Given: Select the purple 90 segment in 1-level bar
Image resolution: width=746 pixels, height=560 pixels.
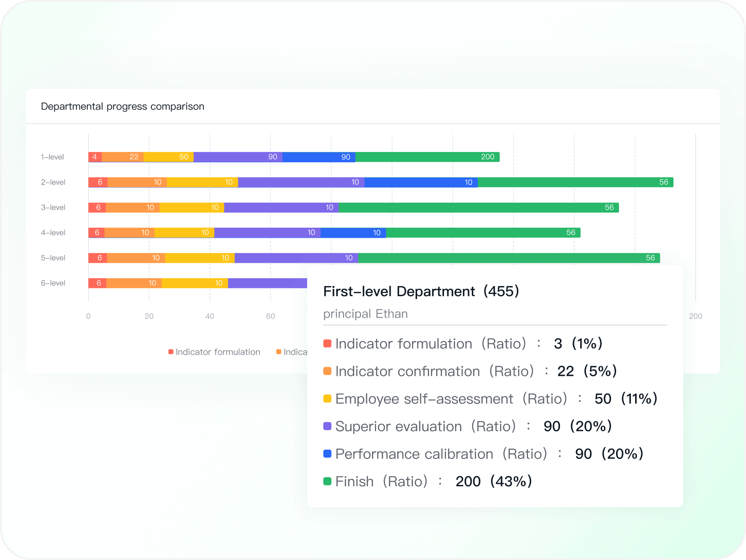Looking at the screenshot, I should coord(238,157).
